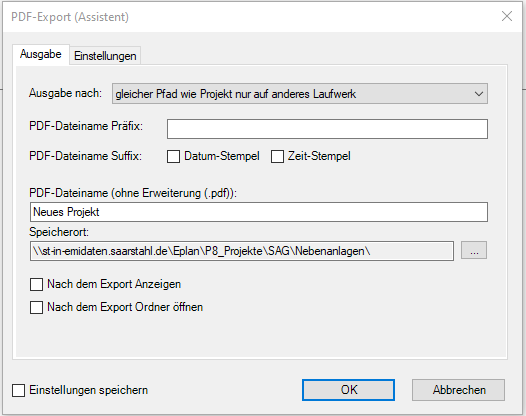Toggle 'Einstellungen speichern' checkbox
The height and width of the screenshot is (416, 526).
pyautogui.click(x=18, y=390)
